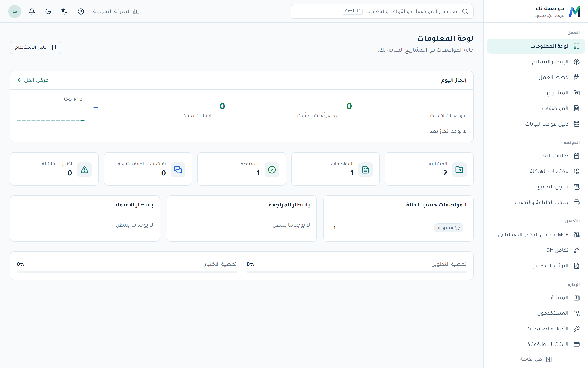588x368 pixels.
Task: Open the help question mark icon
Action: [x=81, y=11]
